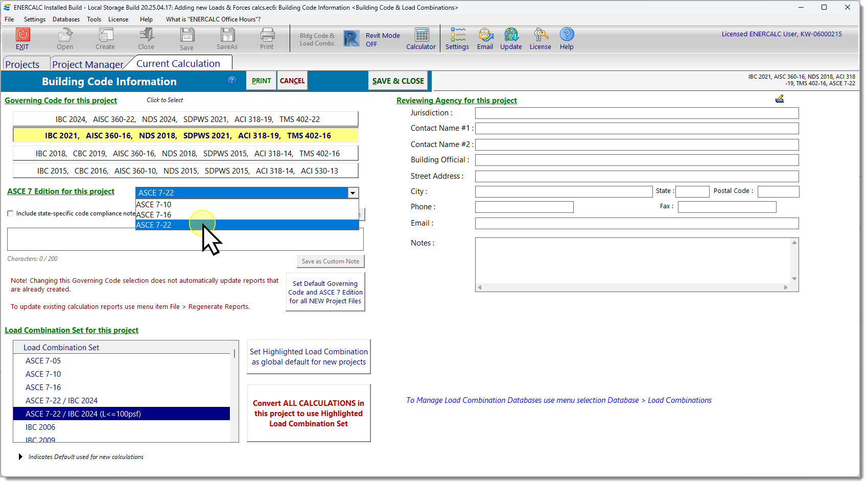Click the Help question icon

(x=567, y=34)
